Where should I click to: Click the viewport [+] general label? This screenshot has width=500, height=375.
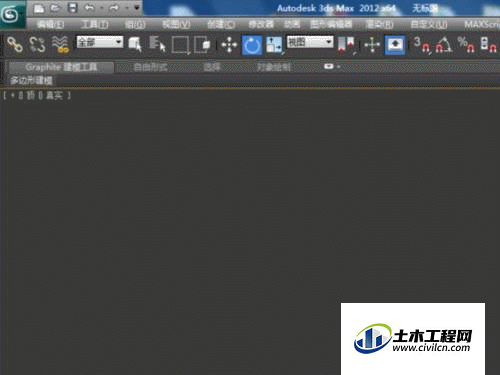coord(13,96)
